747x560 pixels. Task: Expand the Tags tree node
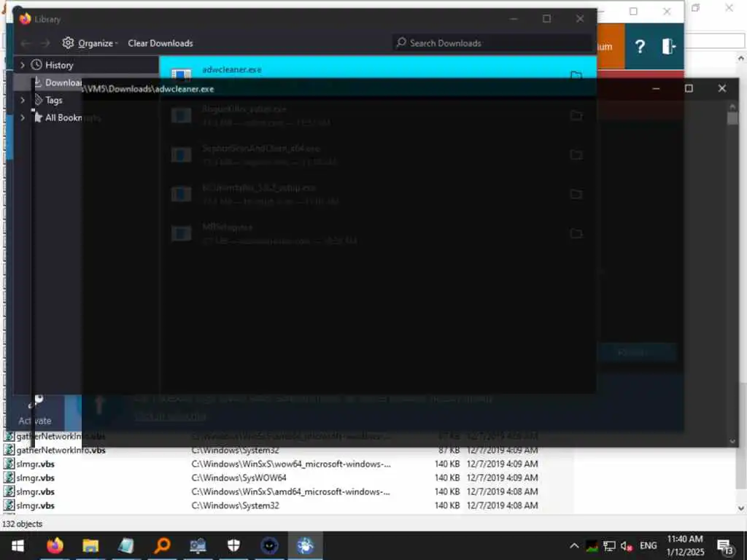coord(22,100)
